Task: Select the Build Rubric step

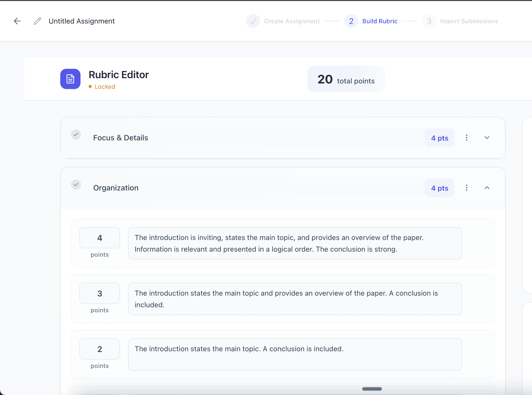Action: 380,21
